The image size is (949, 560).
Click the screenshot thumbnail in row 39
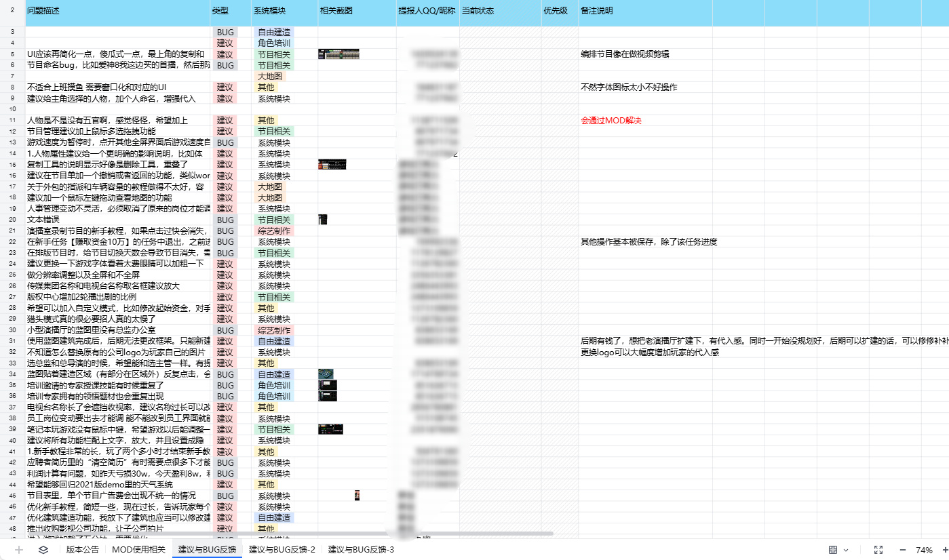[330, 429]
